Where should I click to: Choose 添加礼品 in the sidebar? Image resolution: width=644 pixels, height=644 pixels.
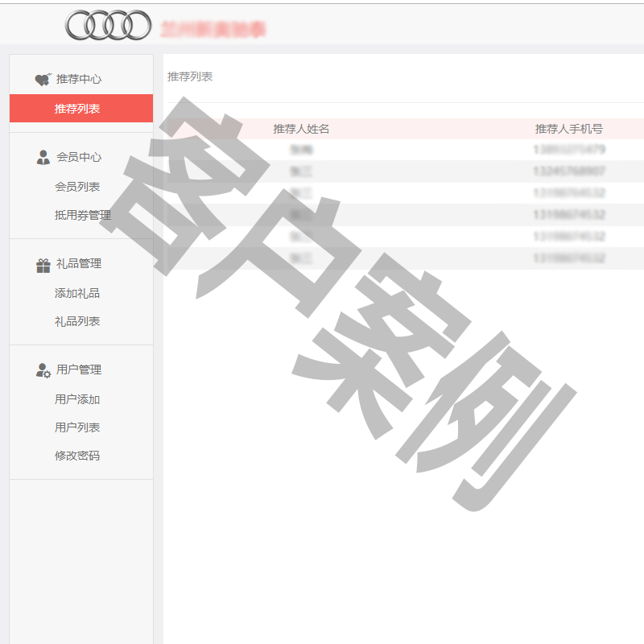77,293
